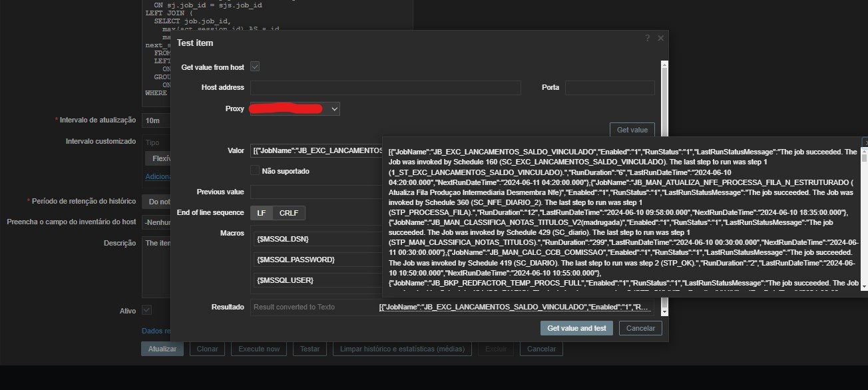Click Limpar histórico e estatísticas button
Viewport: 868px width, 390px height.
(x=402, y=349)
